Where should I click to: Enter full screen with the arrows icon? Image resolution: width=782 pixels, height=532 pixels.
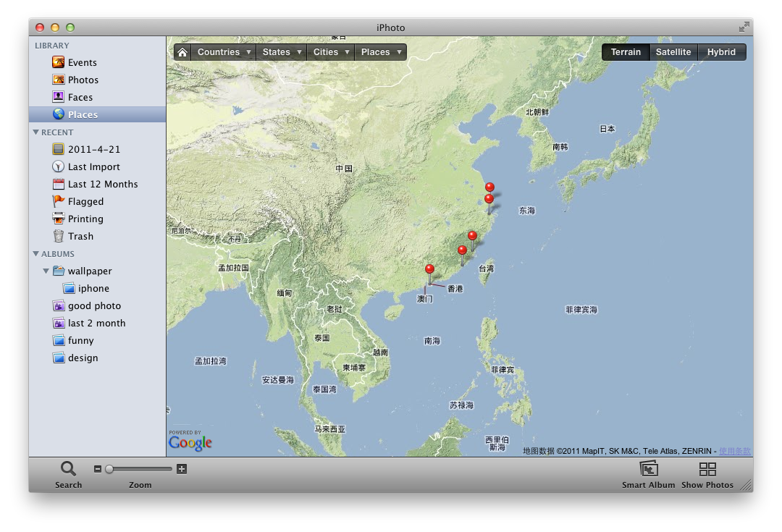(x=744, y=27)
